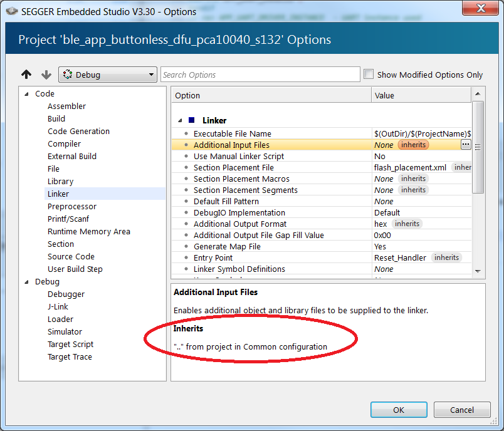Open External Build category
The height and width of the screenshot is (431, 504).
point(72,157)
